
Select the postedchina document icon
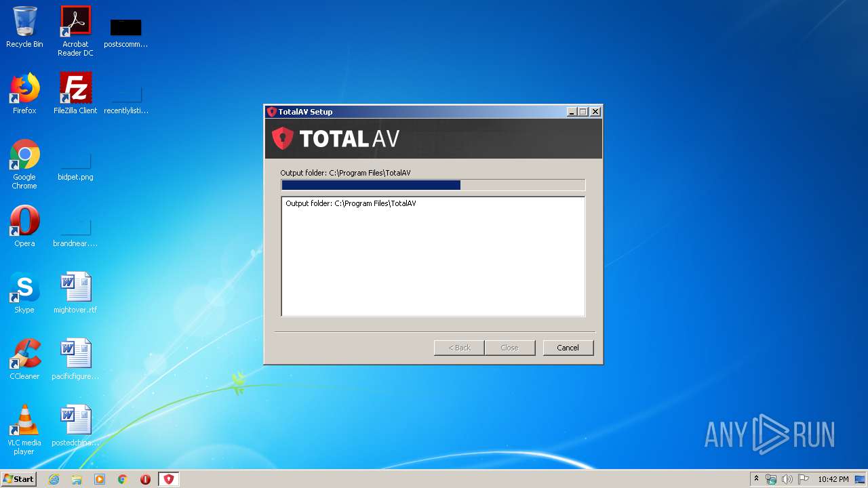[75, 426]
